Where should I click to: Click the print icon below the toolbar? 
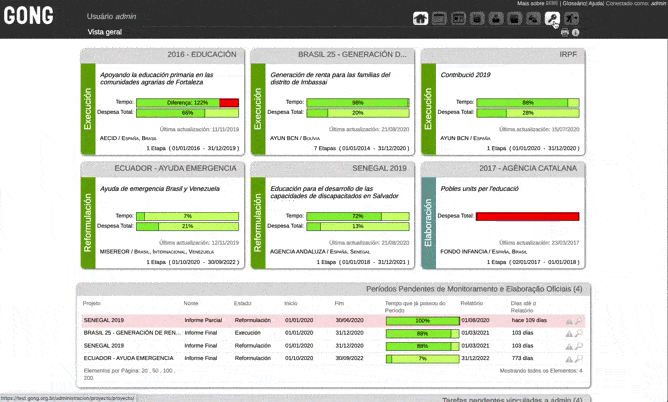click(x=565, y=33)
